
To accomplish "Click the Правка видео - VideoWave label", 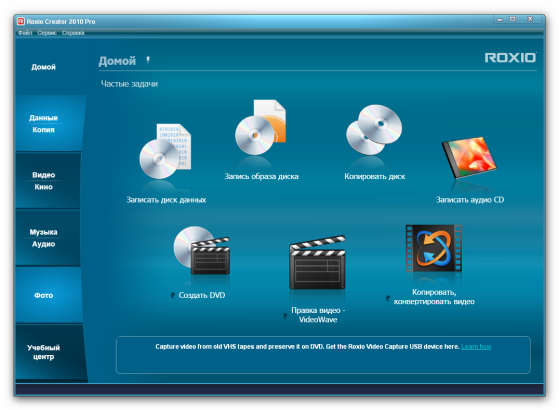I will point(318,315).
